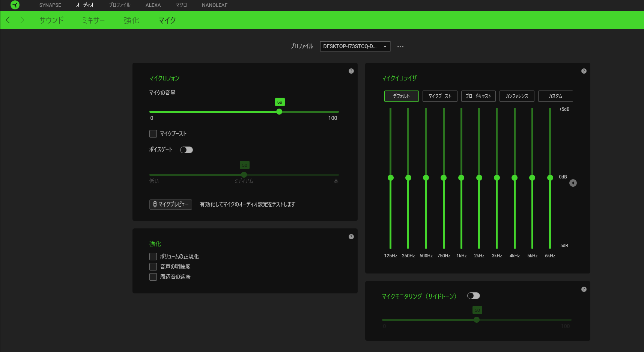Click the equalizer reset arrow icon
The image size is (644, 352).
coord(573,183)
